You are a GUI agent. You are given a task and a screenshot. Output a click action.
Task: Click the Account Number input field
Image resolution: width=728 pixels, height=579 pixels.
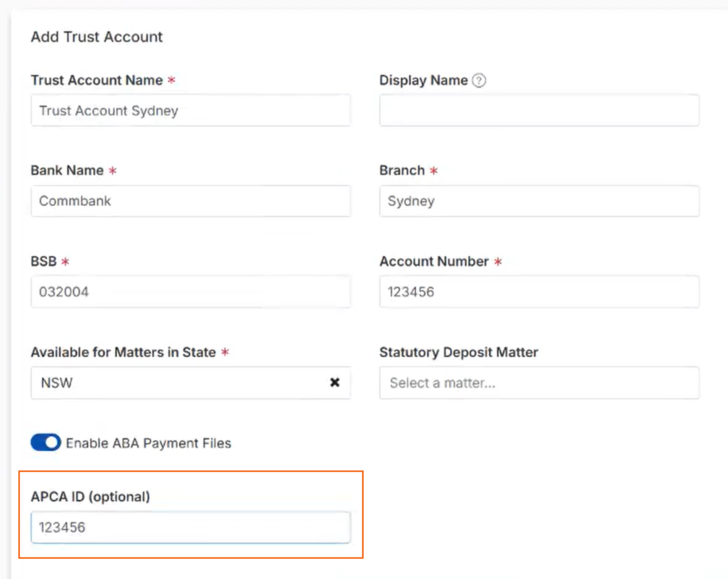pyautogui.click(x=539, y=292)
